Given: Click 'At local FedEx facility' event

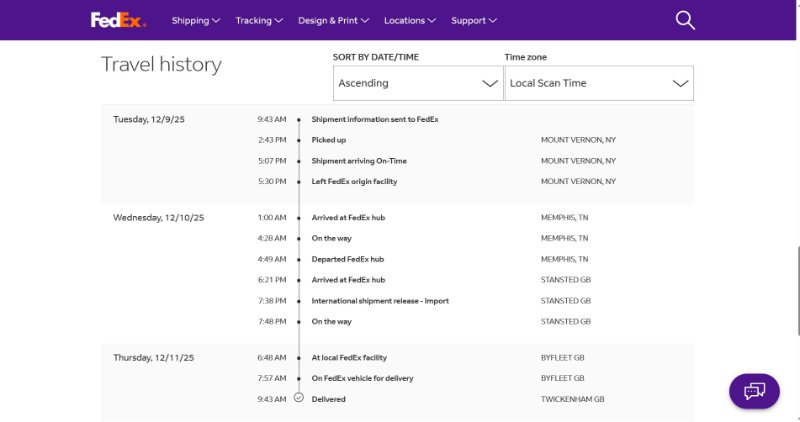Looking at the screenshot, I should tap(349, 358).
